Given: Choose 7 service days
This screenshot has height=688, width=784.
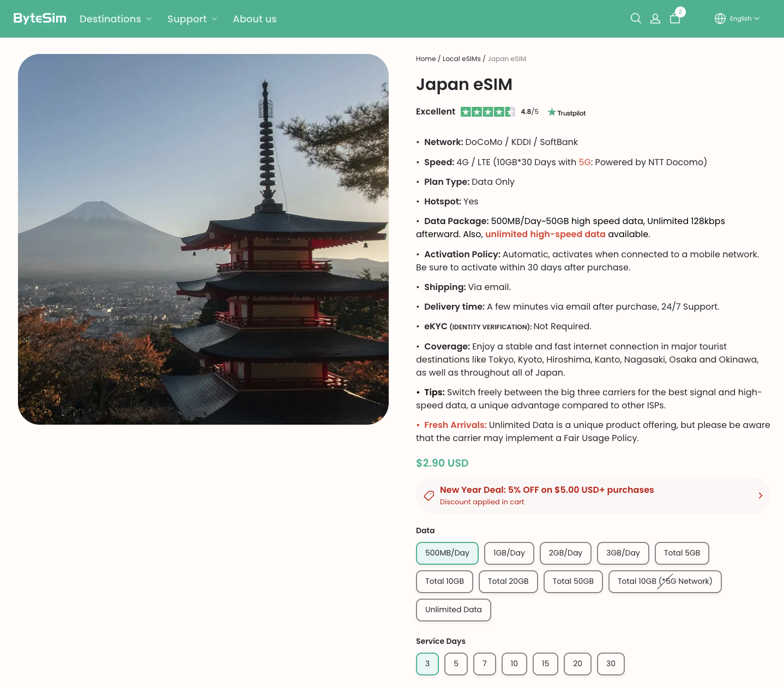Looking at the screenshot, I should pyautogui.click(x=484, y=663).
